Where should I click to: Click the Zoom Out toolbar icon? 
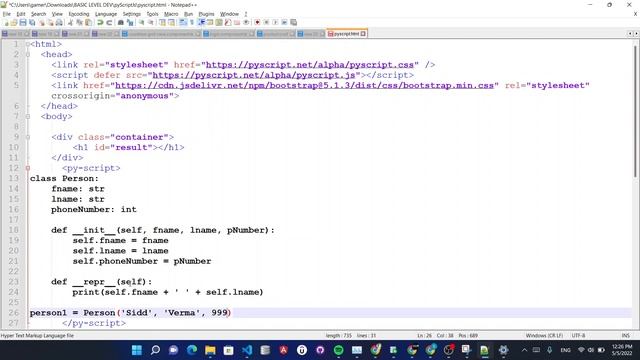[x=151, y=22]
